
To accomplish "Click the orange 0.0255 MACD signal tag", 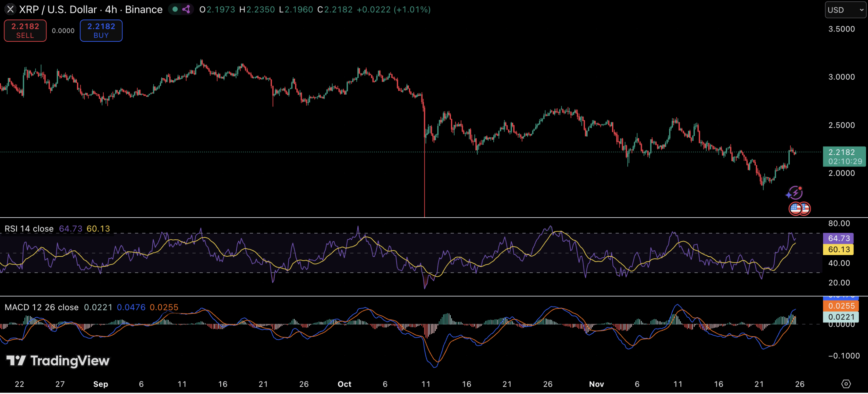I will [841, 306].
